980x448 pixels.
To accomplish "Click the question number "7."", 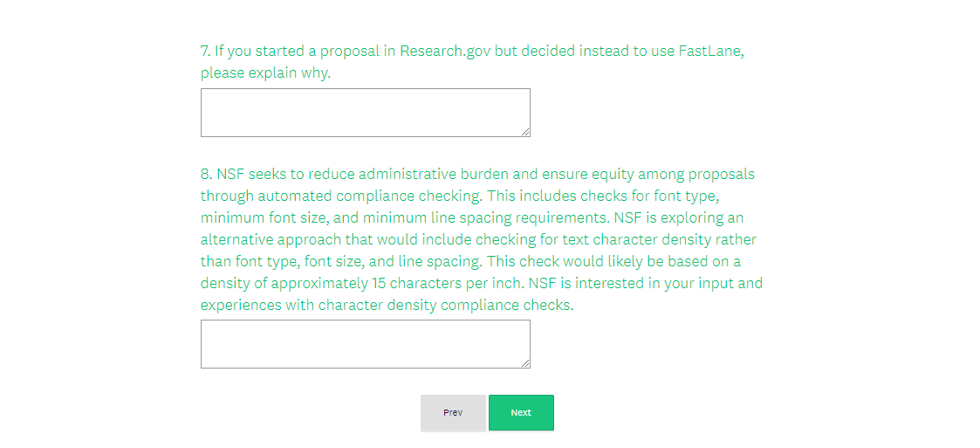I will (206, 51).
